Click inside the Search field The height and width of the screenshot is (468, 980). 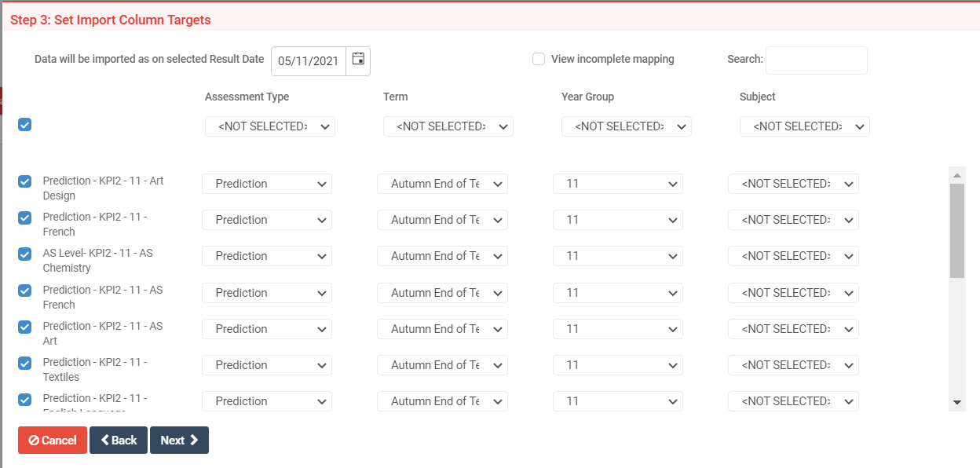tap(816, 59)
